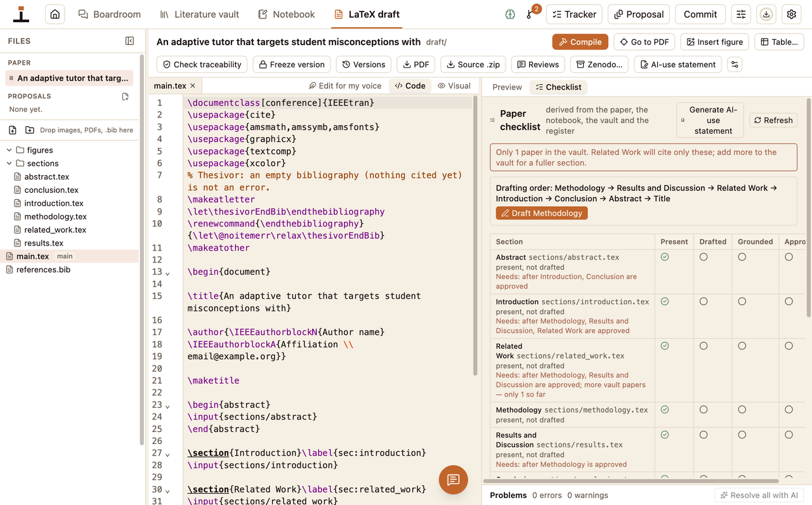Enable Edit for my voice
Image resolution: width=812 pixels, height=505 pixels.
(345, 86)
